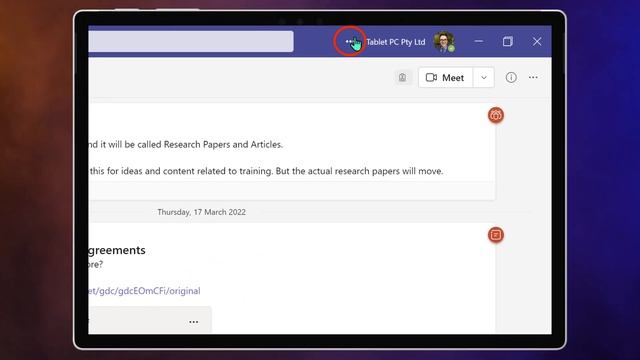Open the profile avatar picture menu
This screenshot has width=640, height=360.
444,42
